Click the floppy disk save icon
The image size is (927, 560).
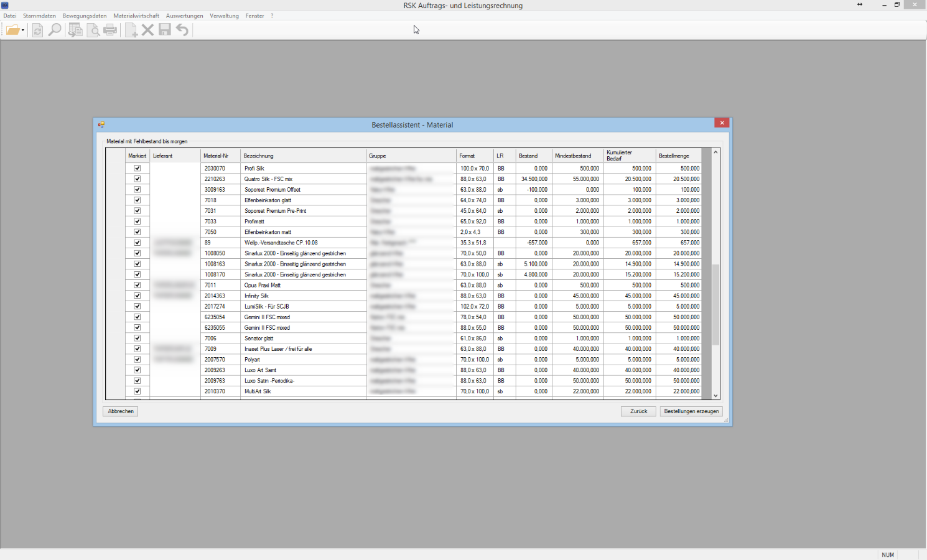[165, 30]
